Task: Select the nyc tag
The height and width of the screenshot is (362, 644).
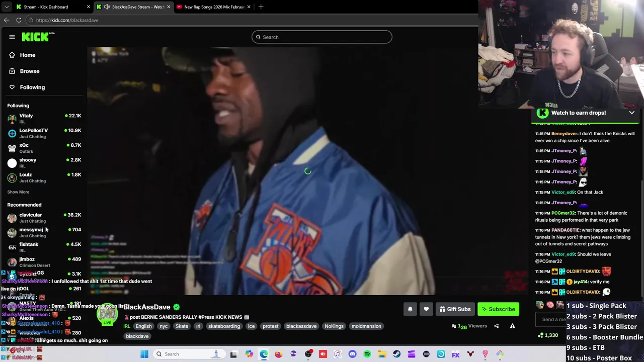Action: 164,326
